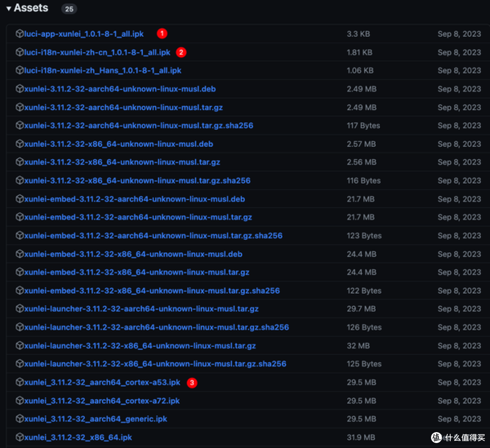Click the icon beside xunlei-embed x86_64 musl.deb

tap(20, 253)
